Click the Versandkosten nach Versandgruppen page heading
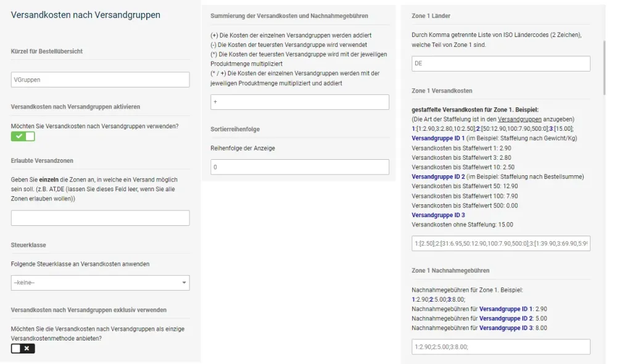 (x=85, y=15)
